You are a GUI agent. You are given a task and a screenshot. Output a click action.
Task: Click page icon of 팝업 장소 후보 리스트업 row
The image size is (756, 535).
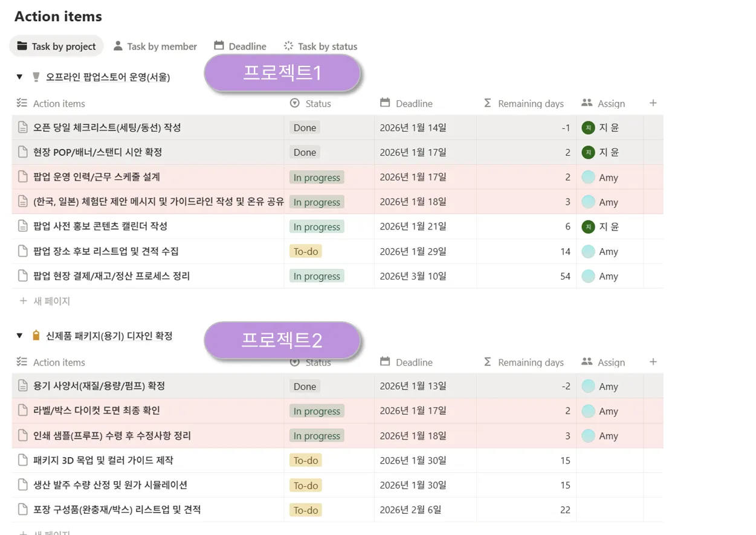tap(23, 251)
